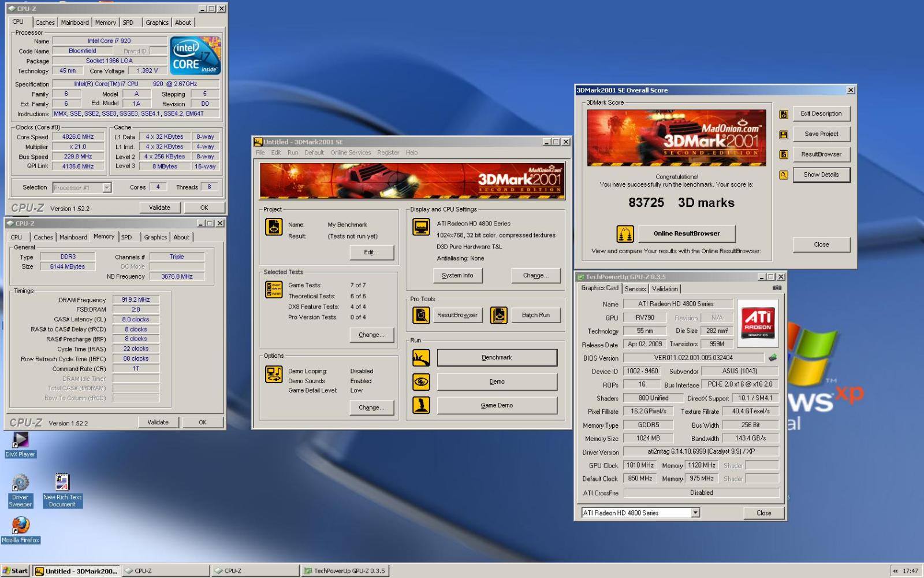The height and width of the screenshot is (578, 924).
Task: Click the Intel Core i7 logo in CPU-Z
Action: point(195,55)
